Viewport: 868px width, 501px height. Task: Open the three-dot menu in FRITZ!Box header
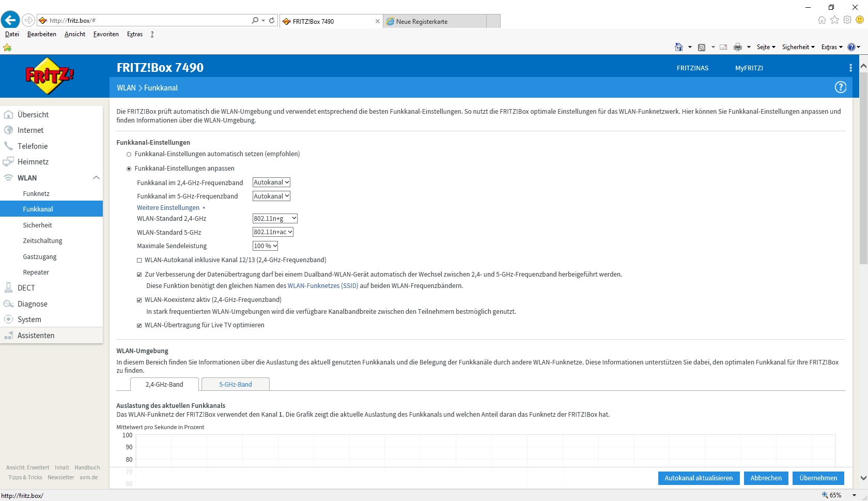tap(850, 68)
